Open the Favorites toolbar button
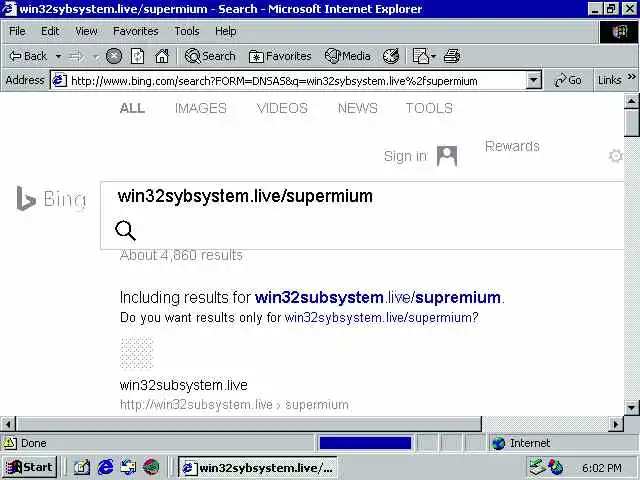The image size is (640, 480). coord(280,56)
